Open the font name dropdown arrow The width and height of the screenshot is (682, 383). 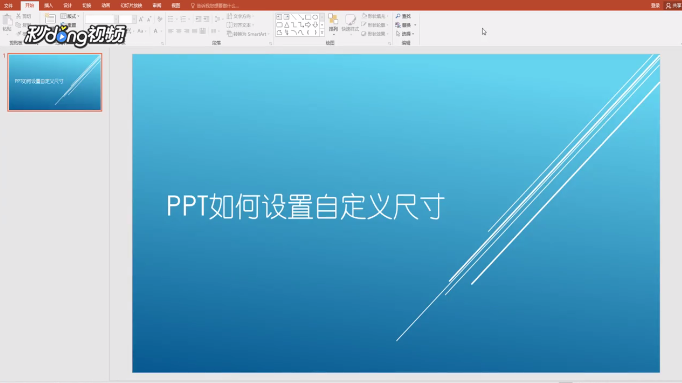pos(116,19)
